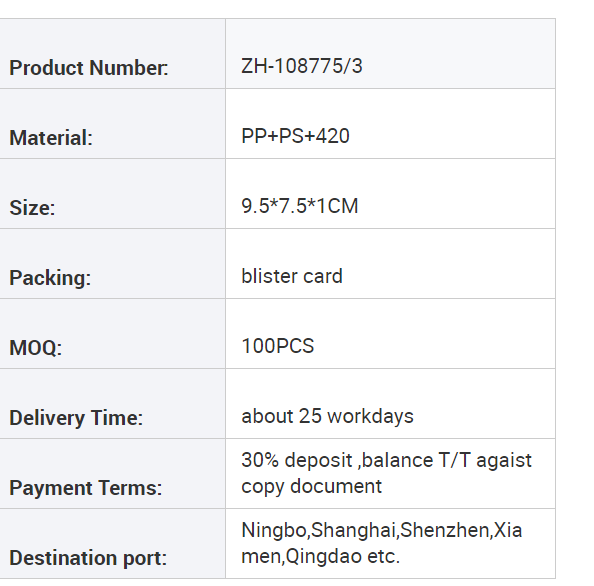This screenshot has height=586, width=594.
Task: Select the Ningbo,Shanghai,Shenzhen port list text
Action: (x=366, y=530)
